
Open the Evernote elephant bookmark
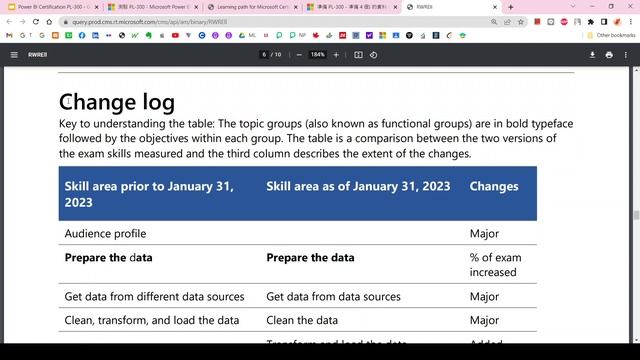[149, 36]
